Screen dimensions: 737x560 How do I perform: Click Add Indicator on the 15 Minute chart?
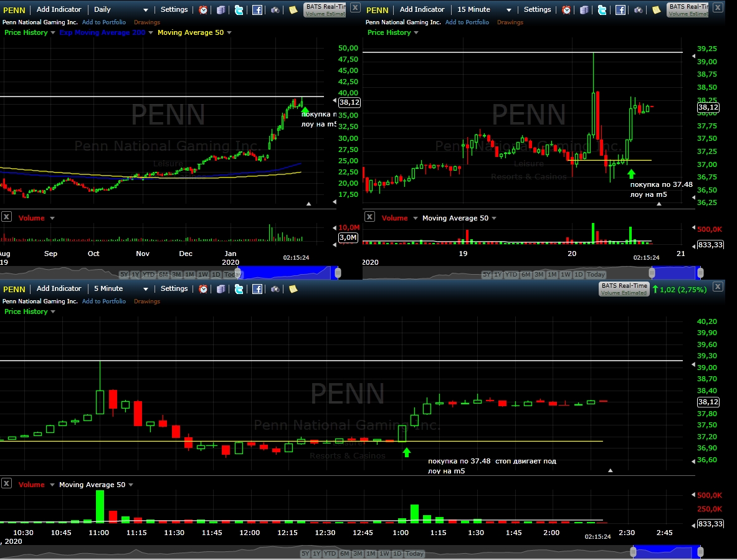click(422, 9)
